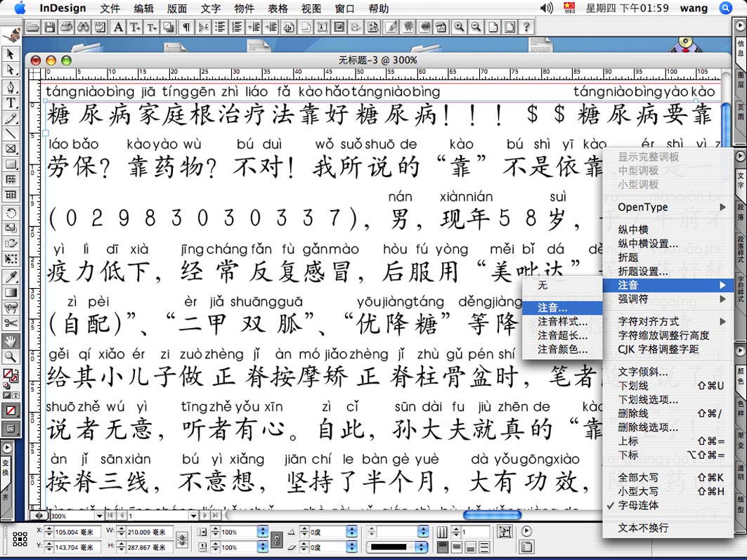Viewport: 747px width, 560px height.
Task: Open the 表格 menu in menu bar
Action: (x=278, y=8)
